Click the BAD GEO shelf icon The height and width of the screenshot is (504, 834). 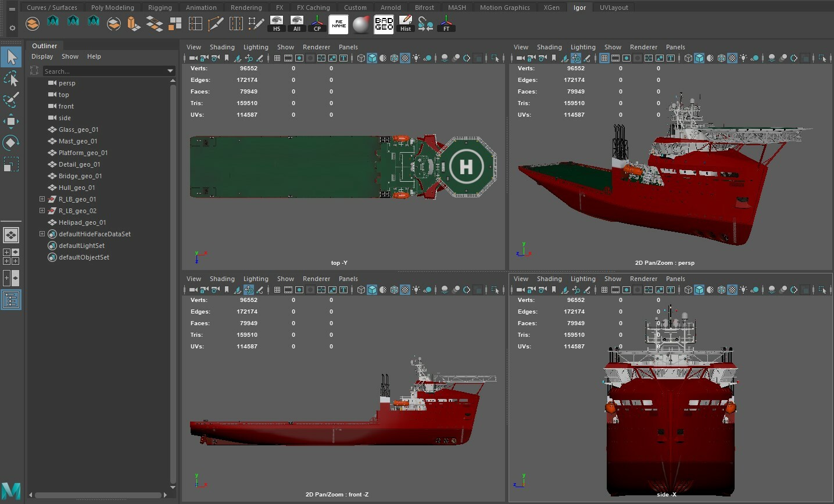384,24
